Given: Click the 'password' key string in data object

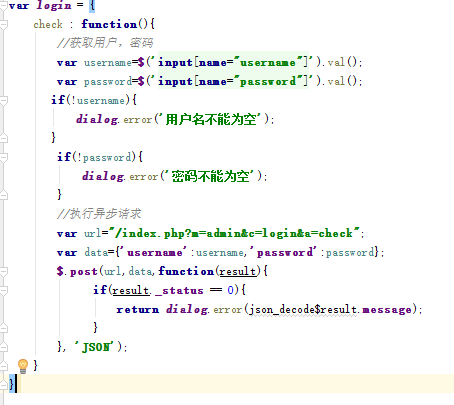Looking at the screenshot, I should coord(284,252).
